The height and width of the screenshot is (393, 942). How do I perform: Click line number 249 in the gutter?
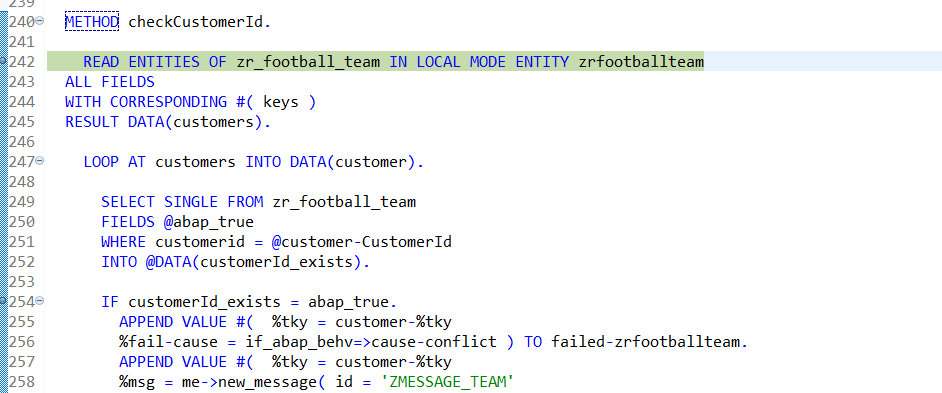click(22, 201)
